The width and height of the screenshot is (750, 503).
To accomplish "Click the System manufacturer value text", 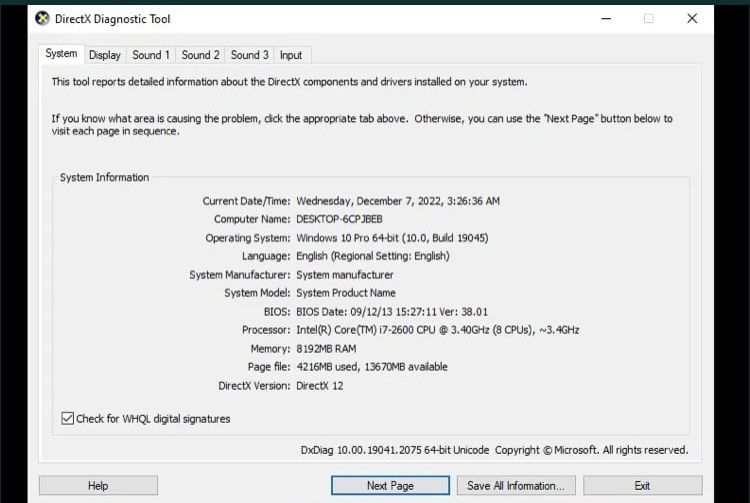I will coord(345,274).
